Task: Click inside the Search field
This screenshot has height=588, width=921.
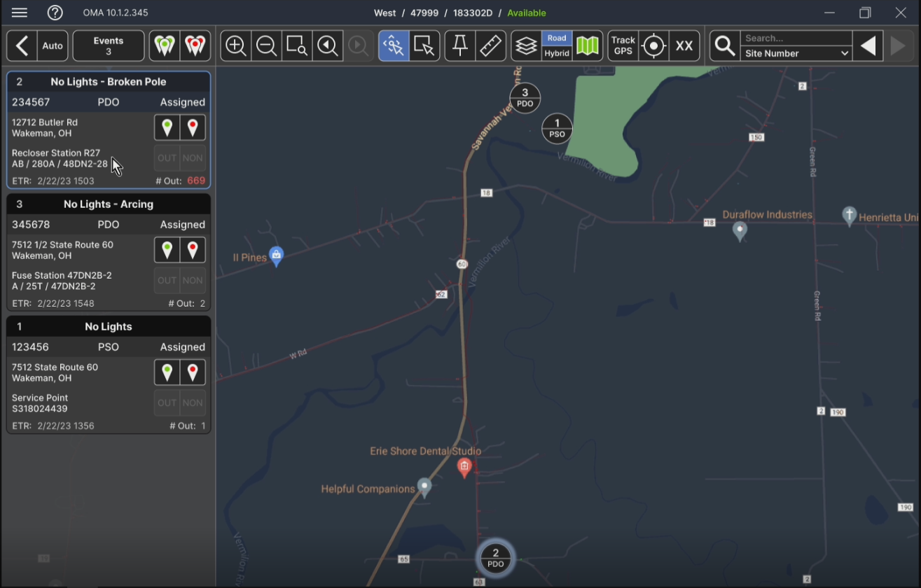Action: [796, 38]
